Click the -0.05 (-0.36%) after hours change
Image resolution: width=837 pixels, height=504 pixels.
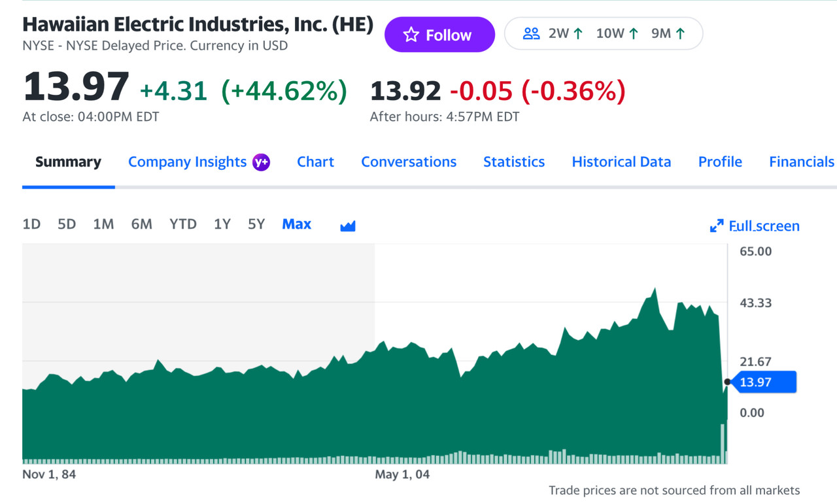tap(538, 91)
